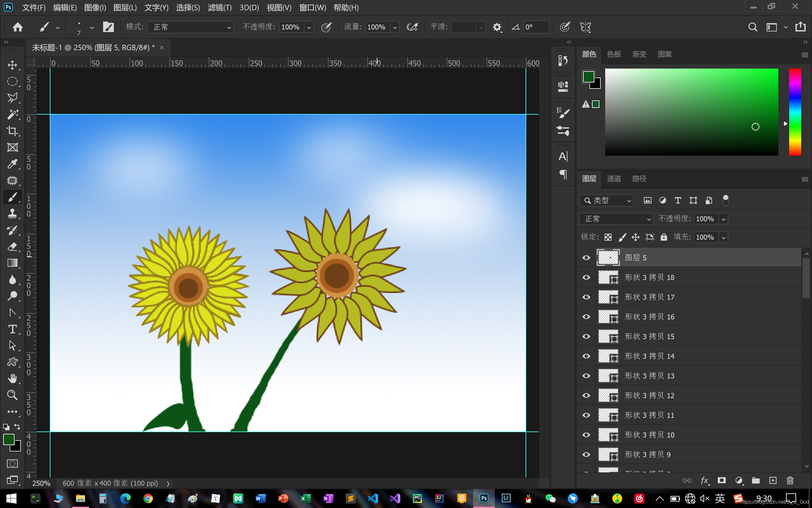Open the workspace switcher dropdown arrow
Screen dimensions: 812x508
click(x=786, y=27)
